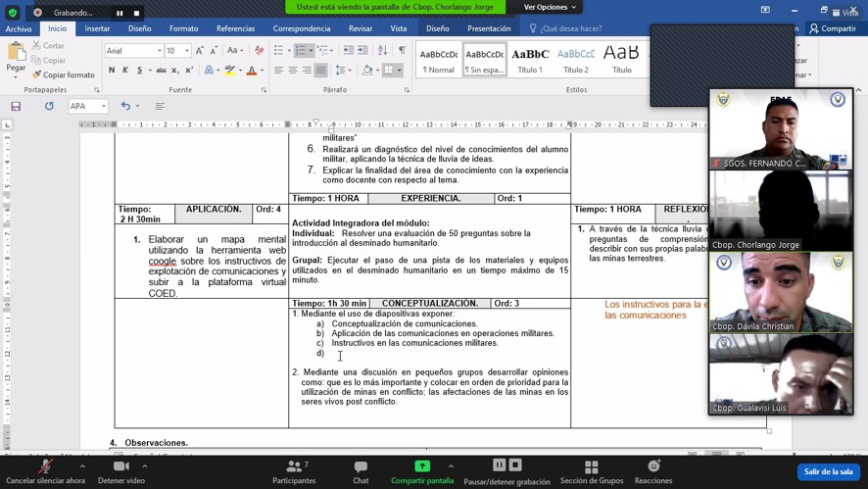Apply the Título 2 style

pos(576,60)
